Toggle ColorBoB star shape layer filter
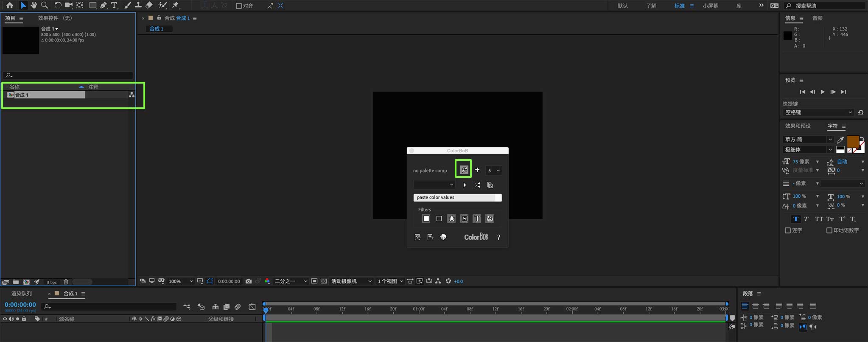Image resolution: width=868 pixels, height=342 pixels. pyautogui.click(x=452, y=219)
